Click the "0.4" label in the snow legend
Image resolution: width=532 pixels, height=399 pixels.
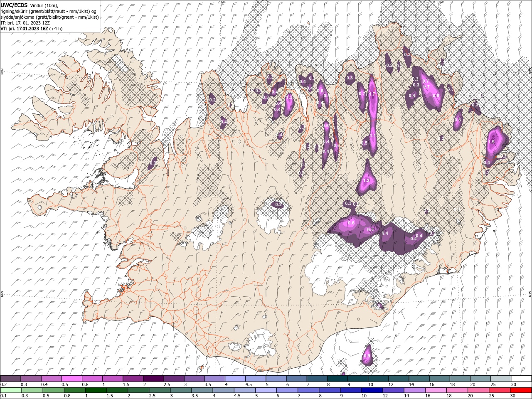pyautogui.click(x=44, y=384)
